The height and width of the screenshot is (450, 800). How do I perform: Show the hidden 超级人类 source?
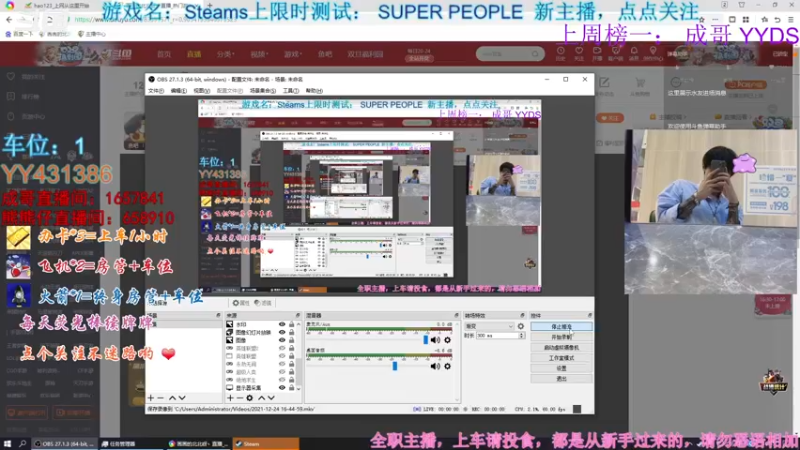pyautogui.click(x=282, y=372)
